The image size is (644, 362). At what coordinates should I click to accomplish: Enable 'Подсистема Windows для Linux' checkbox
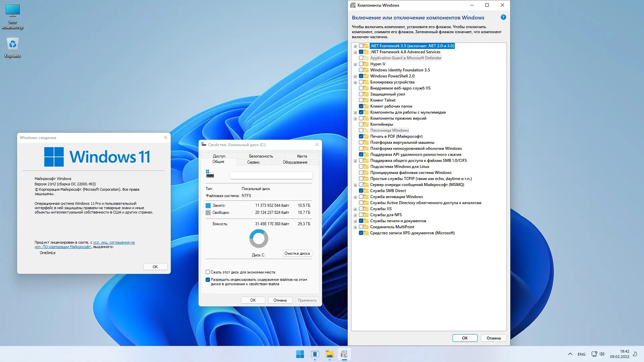coord(361,167)
